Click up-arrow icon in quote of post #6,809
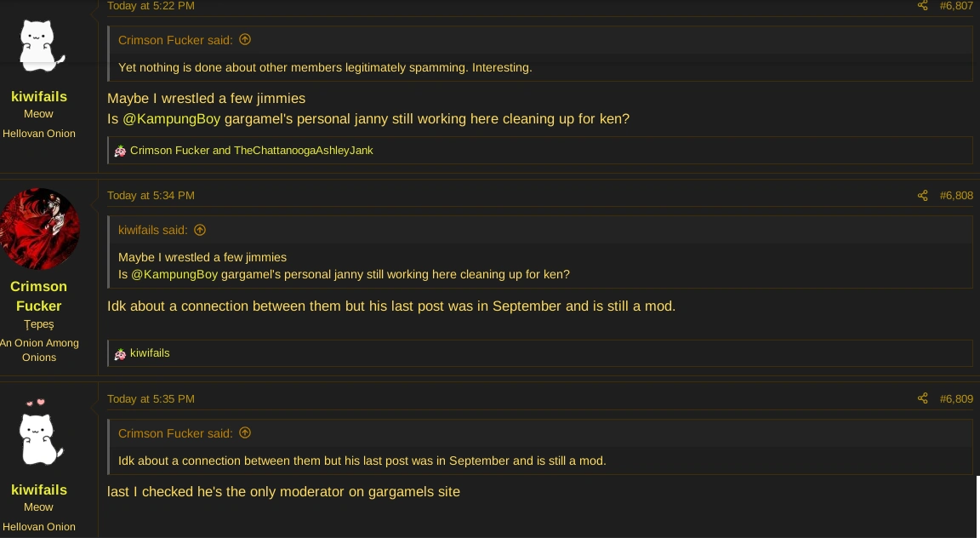 [245, 432]
